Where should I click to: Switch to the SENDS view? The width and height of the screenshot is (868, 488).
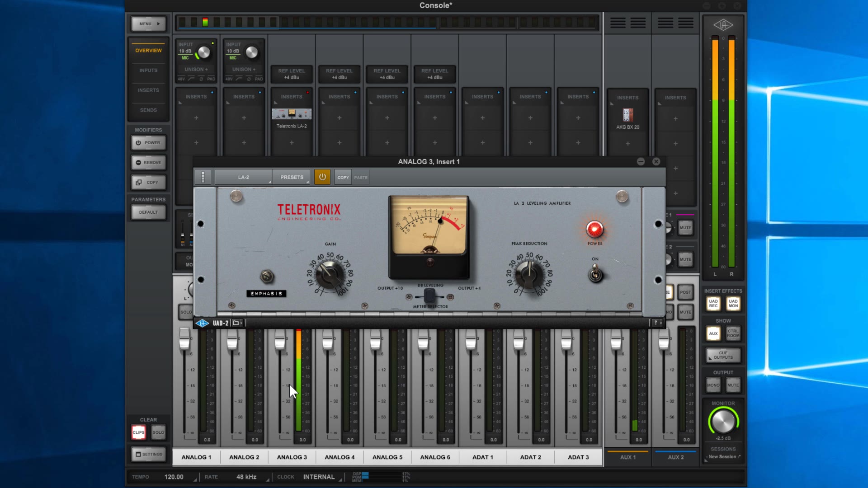148,110
